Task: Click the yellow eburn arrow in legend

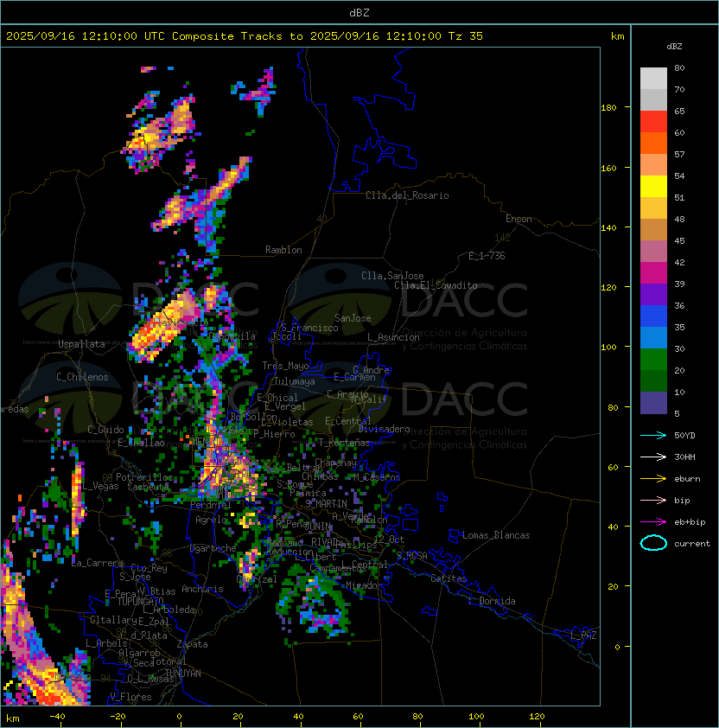Action: [653, 479]
